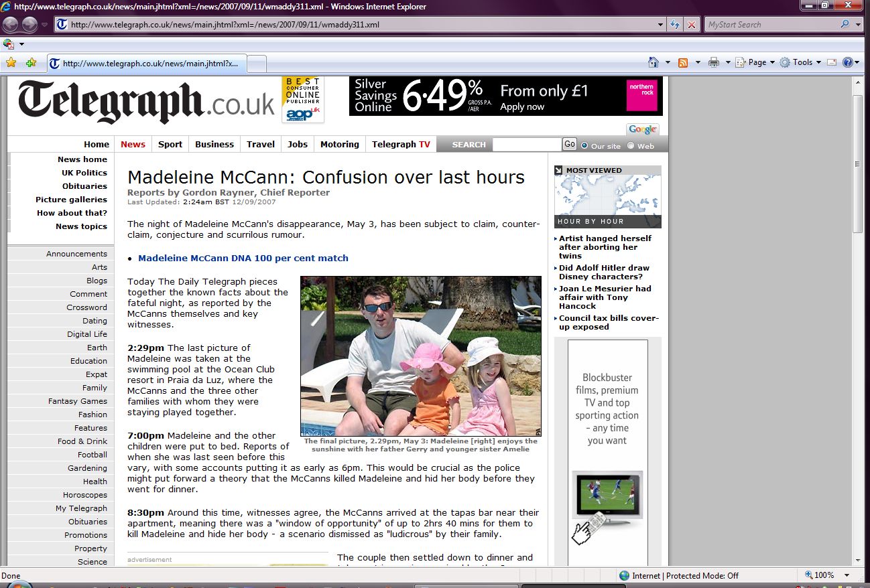Screen dimensions: 870x588
Task: Click the RSS feeds icon
Action: [x=683, y=62]
